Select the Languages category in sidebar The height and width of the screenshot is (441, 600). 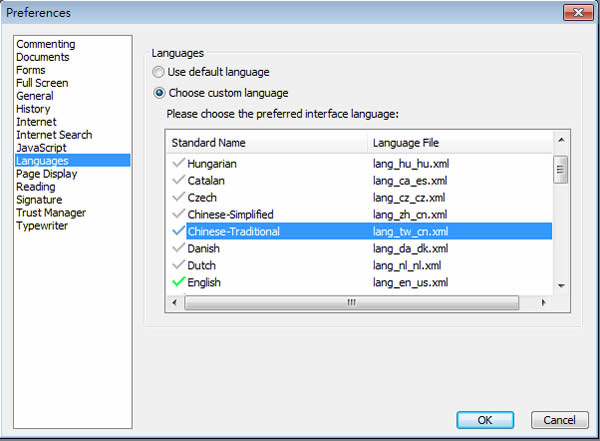(72, 161)
